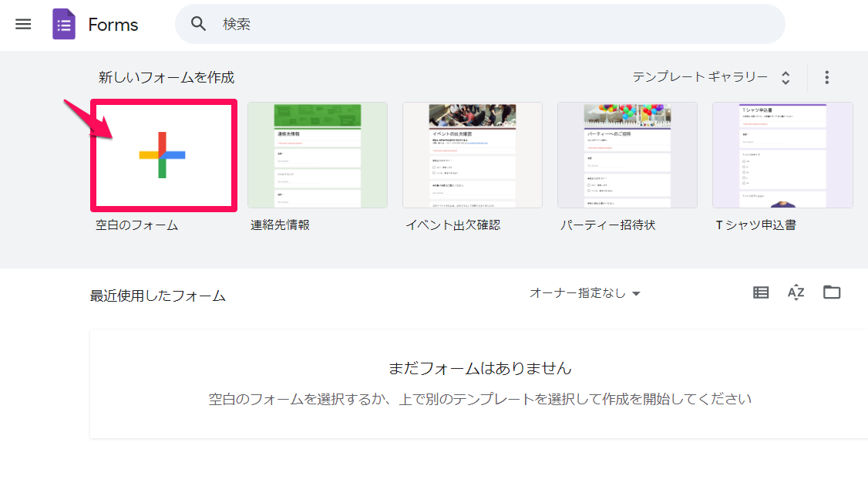Click the Forms title text
This screenshot has height=500, width=868.
[x=113, y=25]
